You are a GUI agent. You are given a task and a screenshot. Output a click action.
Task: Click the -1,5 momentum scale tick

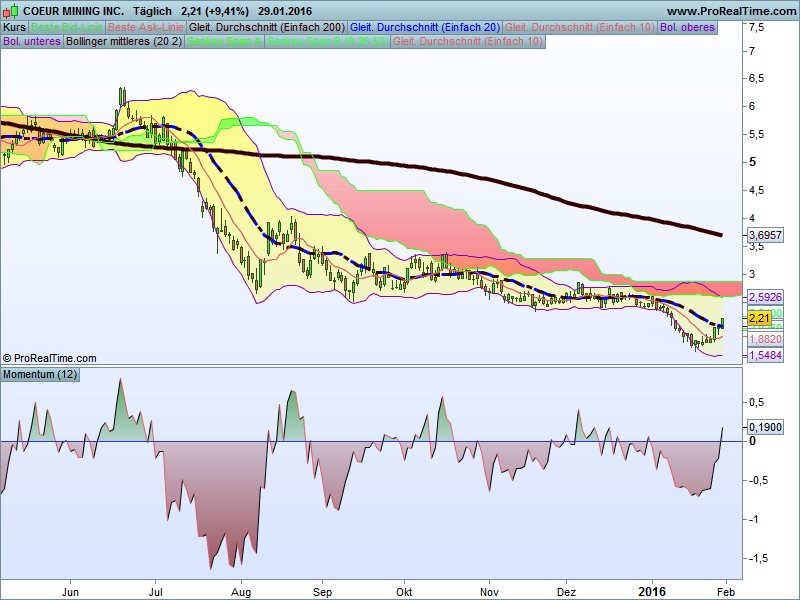tap(758, 559)
